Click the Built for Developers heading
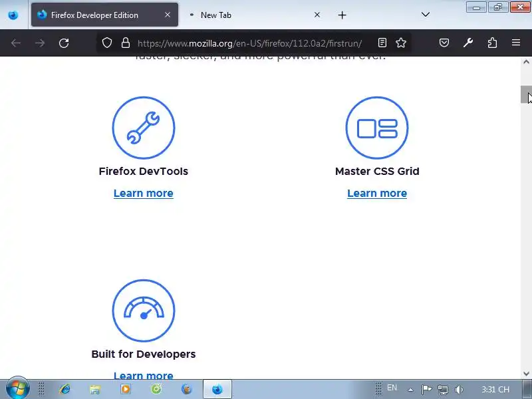The image size is (532, 399). coord(144,354)
